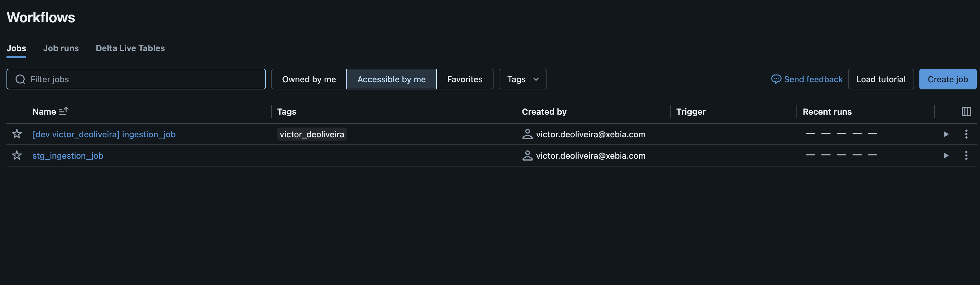Switch to the Delta Live Tables tab
The height and width of the screenshot is (285, 980).
pos(130,48)
